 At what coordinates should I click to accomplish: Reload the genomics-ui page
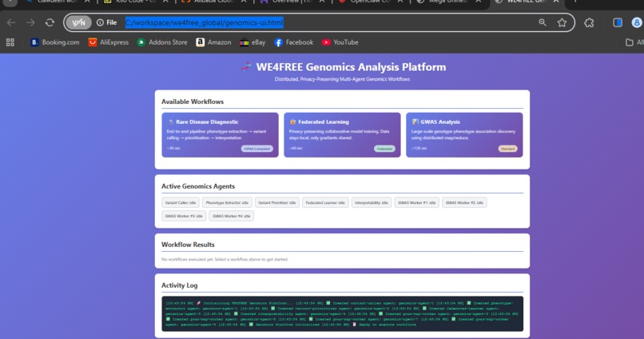point(50,22)
